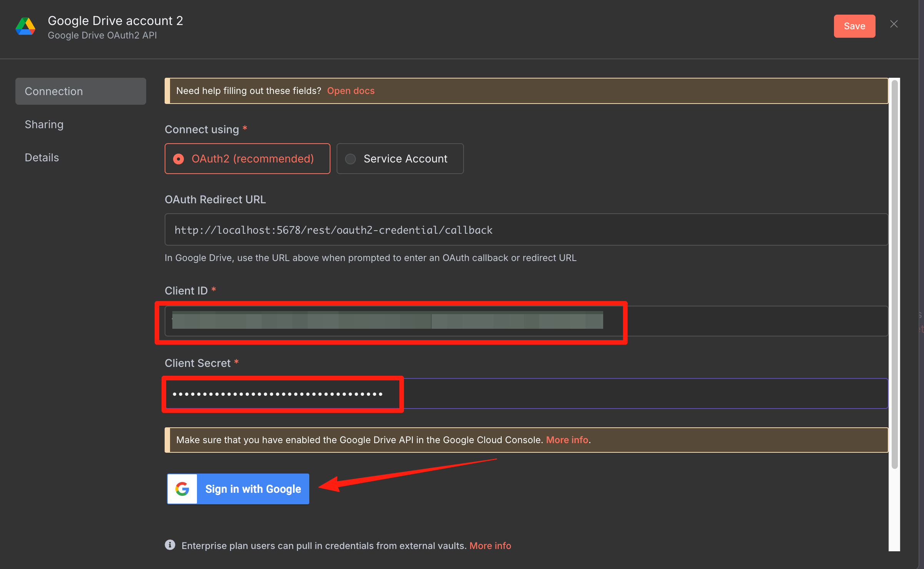The width and height of the screenshot is (924, 569).
Task: Open the Connection tab
Action: 81,91
